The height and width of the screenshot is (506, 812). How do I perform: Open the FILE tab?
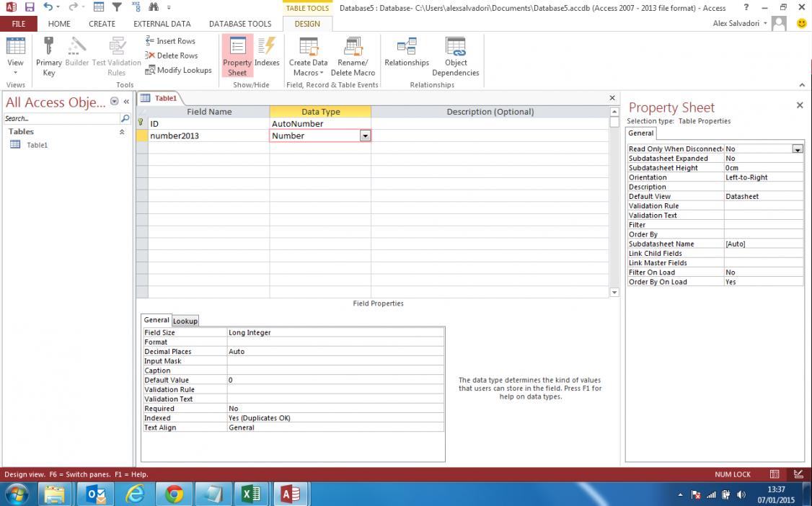pos(19,24)
